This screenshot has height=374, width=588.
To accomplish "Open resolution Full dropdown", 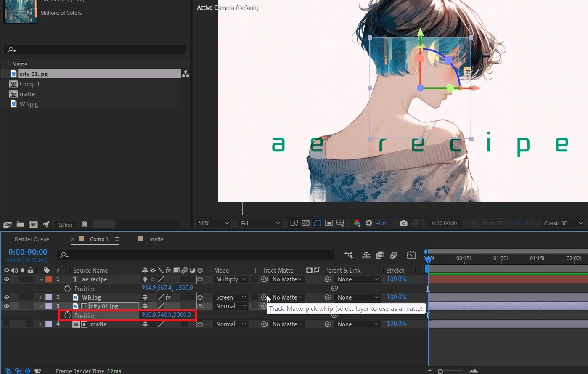I will point(260,223).
